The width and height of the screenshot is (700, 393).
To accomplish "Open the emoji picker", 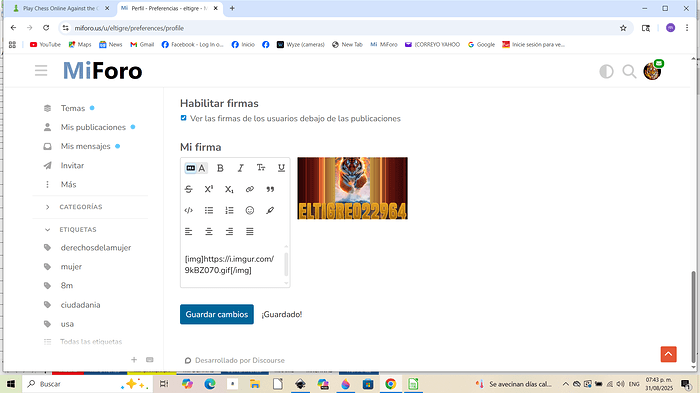I will tap(250, 210).
